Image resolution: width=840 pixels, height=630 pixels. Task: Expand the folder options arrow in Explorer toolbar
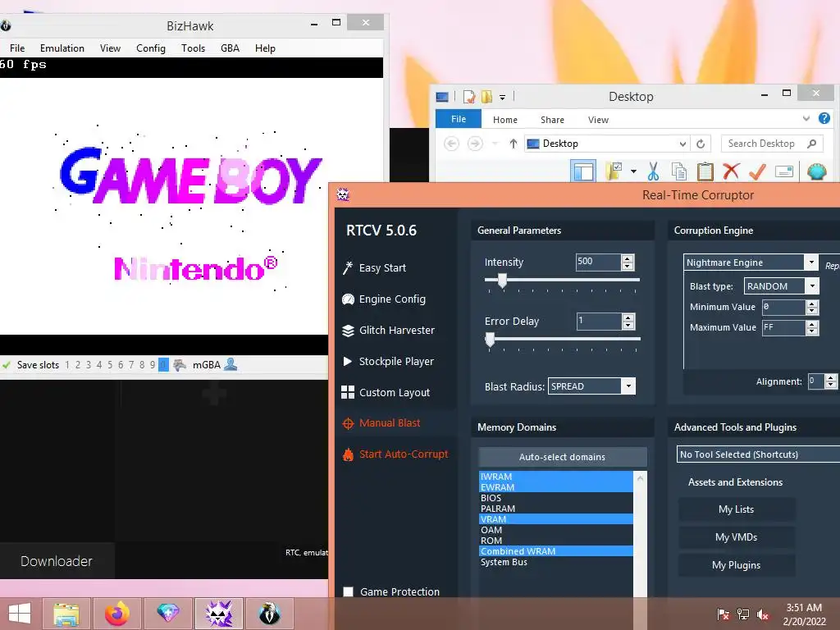634,171
